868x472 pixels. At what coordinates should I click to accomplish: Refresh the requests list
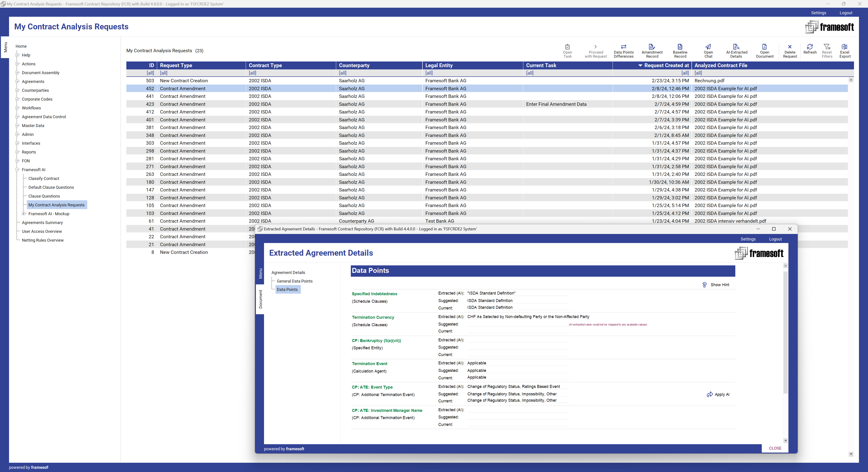coord(810,51)
